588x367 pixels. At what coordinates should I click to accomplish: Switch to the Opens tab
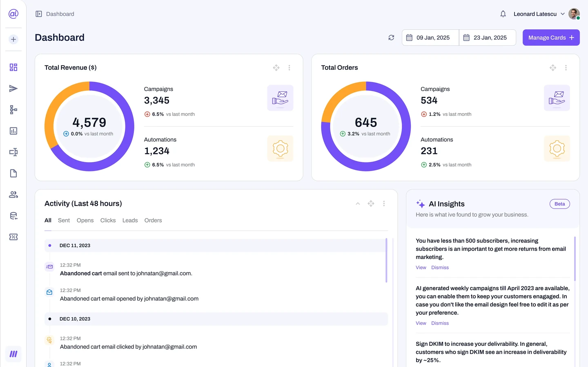tap(85, 220)
